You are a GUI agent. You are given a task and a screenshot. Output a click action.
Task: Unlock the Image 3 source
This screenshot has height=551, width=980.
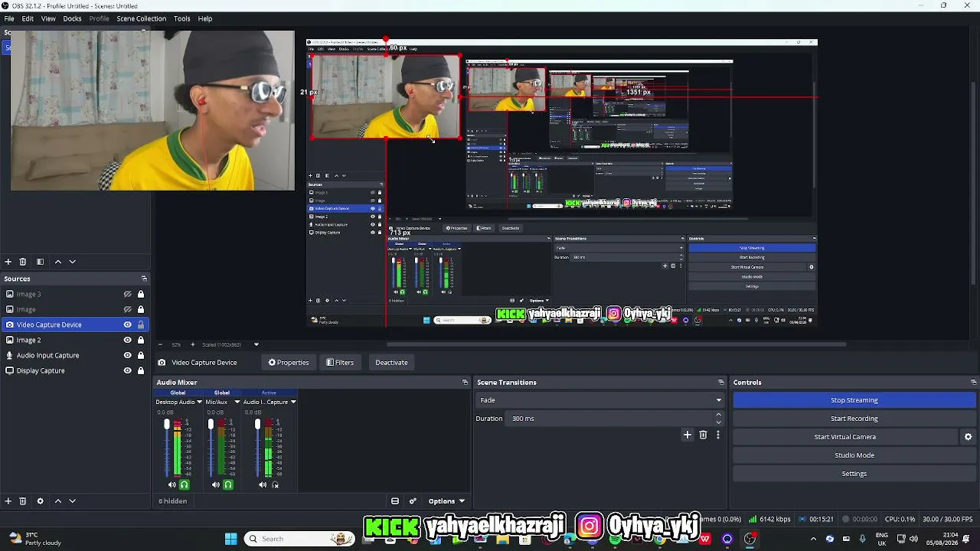141,294
